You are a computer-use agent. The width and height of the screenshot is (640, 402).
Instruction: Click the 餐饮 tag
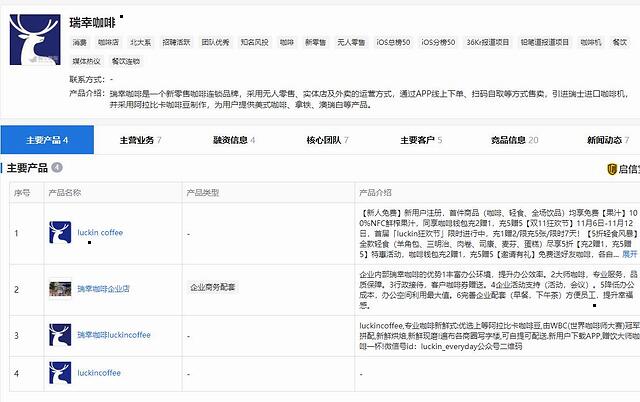click(620, 42)
